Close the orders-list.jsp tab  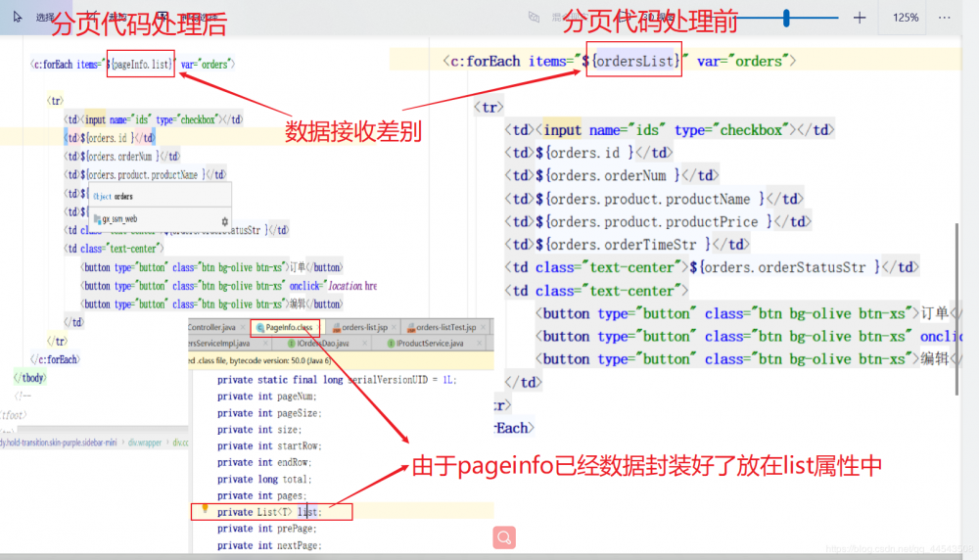[x=394, y=327]
